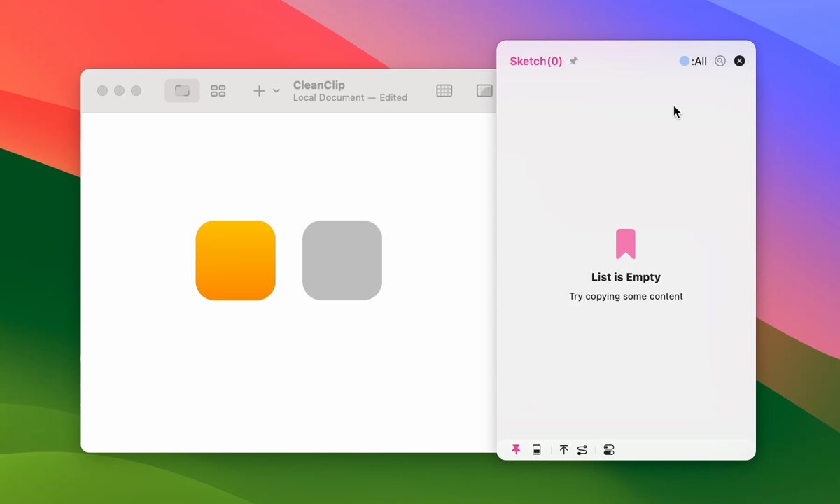Screen dimensions: 840x504
Task: Click the pink pin in the bottom toolbar
Action: click(x=516, y=450)
